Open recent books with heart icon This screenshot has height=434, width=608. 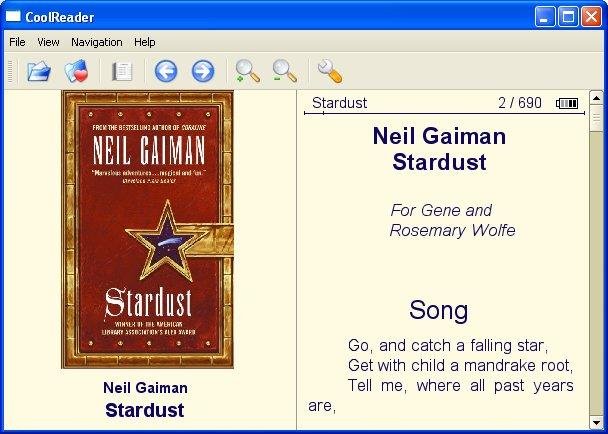(76, 71)
